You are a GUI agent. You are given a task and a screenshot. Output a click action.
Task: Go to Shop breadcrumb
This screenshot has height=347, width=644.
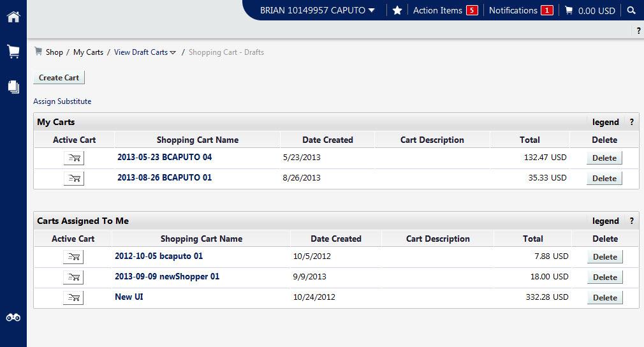click(54, 52)
